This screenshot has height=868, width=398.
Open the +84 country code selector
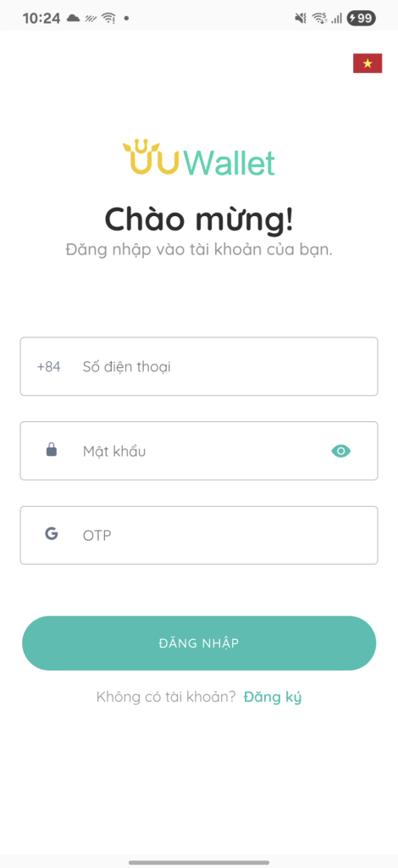[48, 366]
